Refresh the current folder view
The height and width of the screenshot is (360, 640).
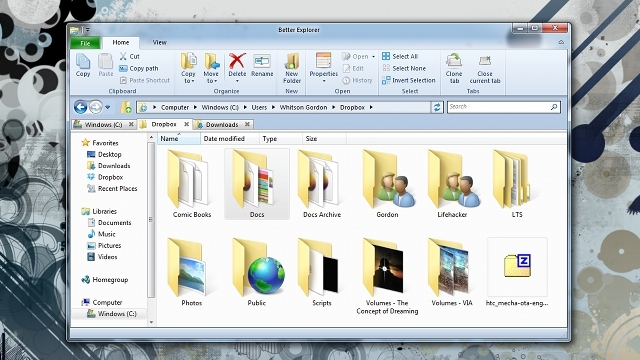coord(437,107)
